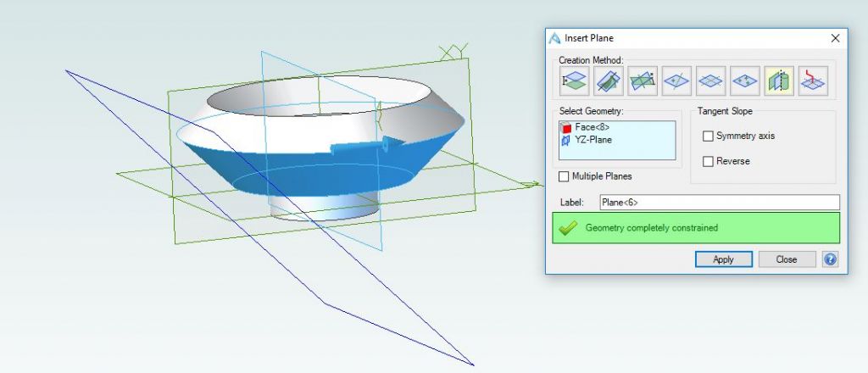Select the tangent-to-cylinder creation method icon
The image size is (868, 373).
click(779, 81)
